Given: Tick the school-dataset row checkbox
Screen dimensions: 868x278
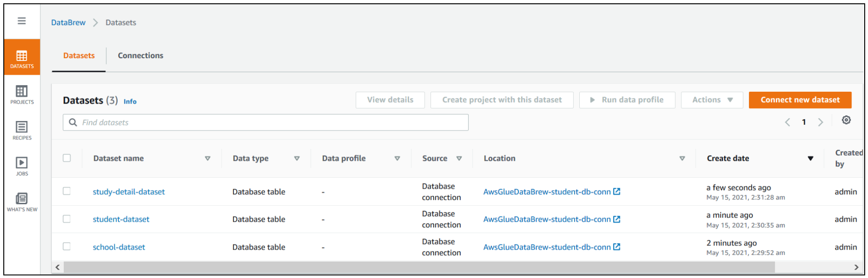Looking at the screenshot, I should pos(67,246).
